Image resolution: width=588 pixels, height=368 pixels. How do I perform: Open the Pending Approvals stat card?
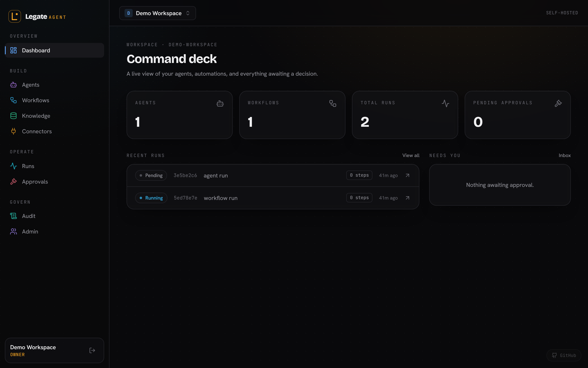click(518, 115)
